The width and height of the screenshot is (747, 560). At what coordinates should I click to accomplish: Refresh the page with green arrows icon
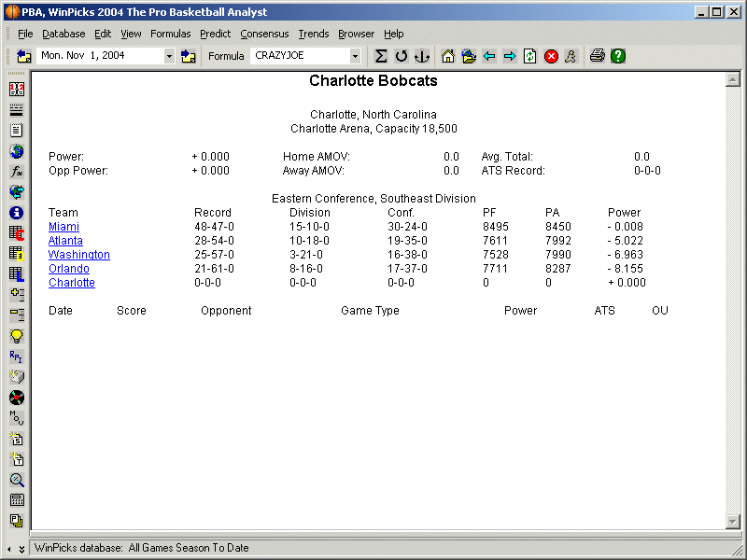pos(529,56)
